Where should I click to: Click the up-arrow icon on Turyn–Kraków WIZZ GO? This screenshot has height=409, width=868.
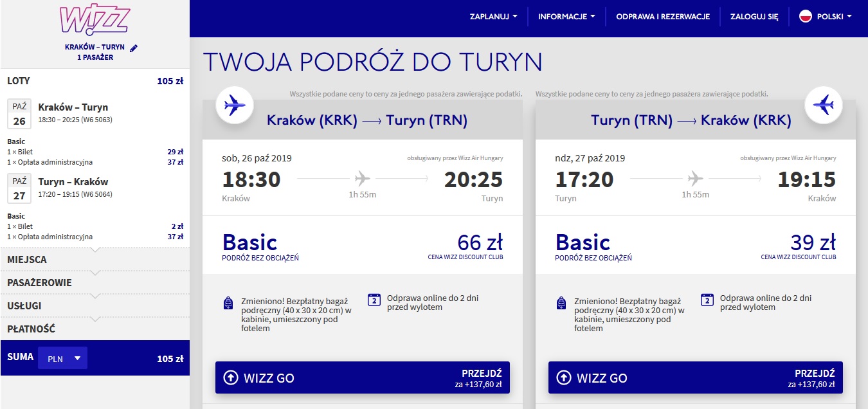pos(563,377)
